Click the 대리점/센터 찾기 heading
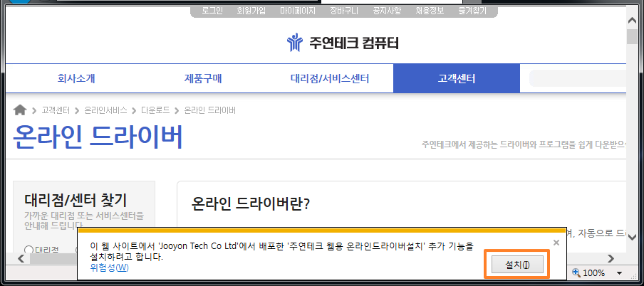The width and height of the screenshot is (644, 286). pos(76,200)
